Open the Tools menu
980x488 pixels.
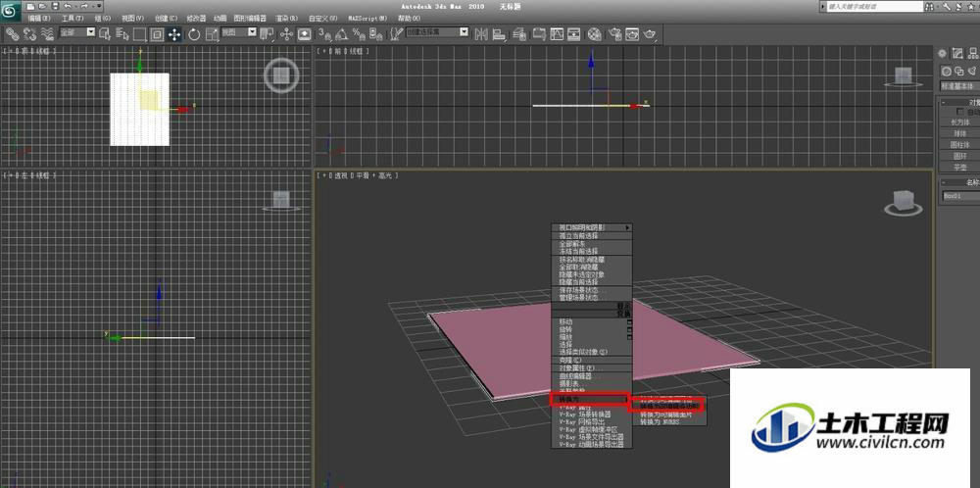pos(73,18)
